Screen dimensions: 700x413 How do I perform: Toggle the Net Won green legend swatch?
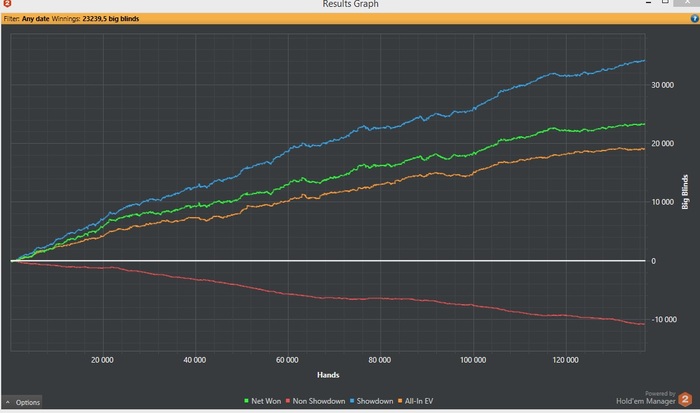pos(246,401)
